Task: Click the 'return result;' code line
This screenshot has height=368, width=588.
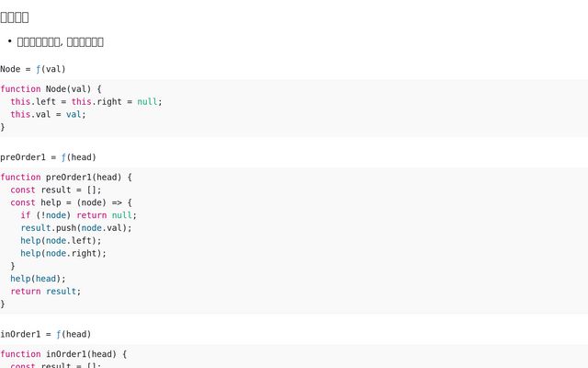Action: tap(46, 291)
